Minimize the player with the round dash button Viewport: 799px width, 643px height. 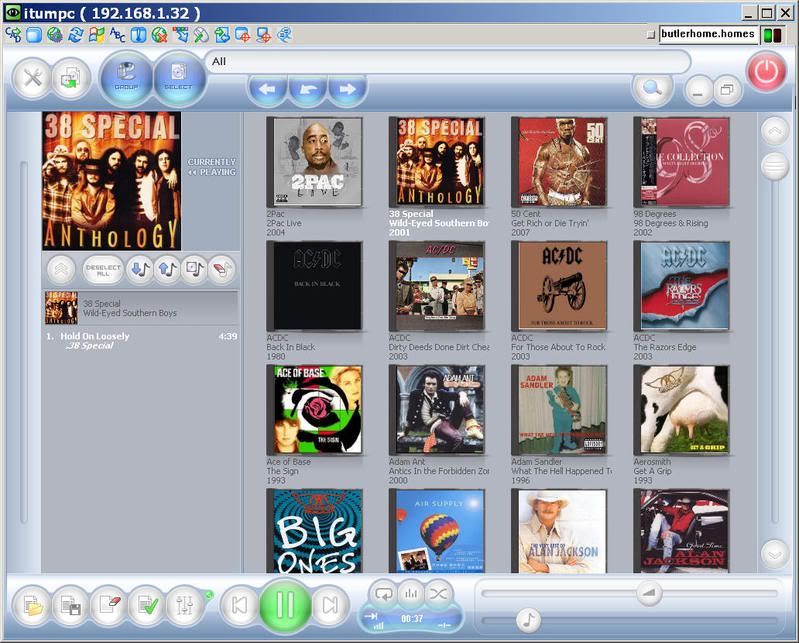tap(698, 92)
